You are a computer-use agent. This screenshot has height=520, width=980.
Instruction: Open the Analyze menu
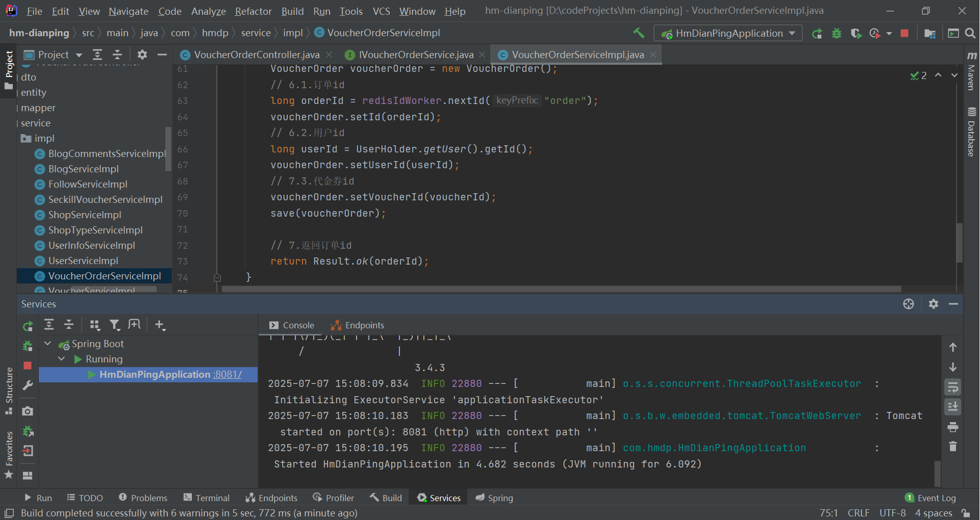click(x=208, y=11)
